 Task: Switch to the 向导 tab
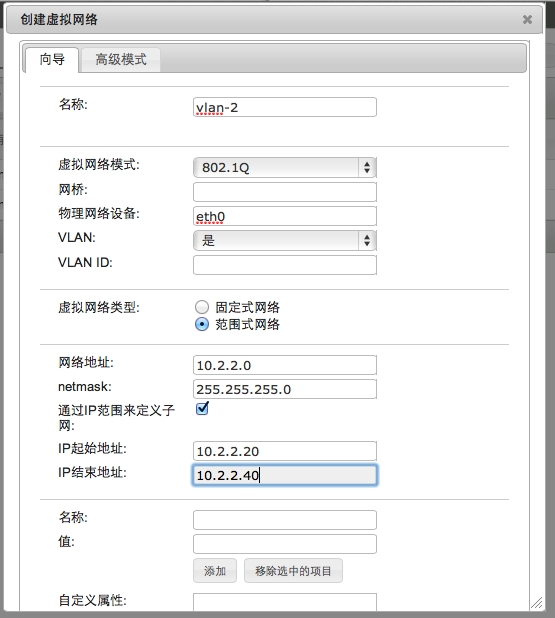(x=52, y=60)
